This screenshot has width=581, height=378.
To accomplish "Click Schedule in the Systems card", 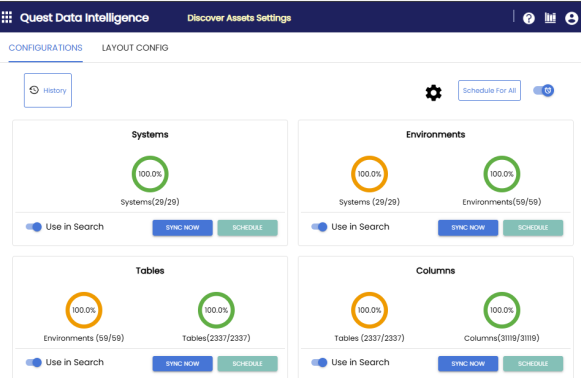I will 248,228.
